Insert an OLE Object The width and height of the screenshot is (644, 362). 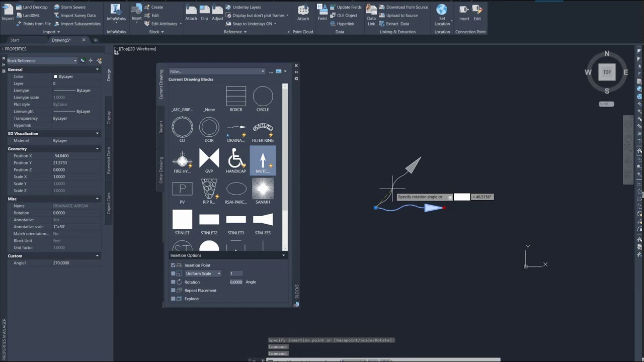[344, 15]
